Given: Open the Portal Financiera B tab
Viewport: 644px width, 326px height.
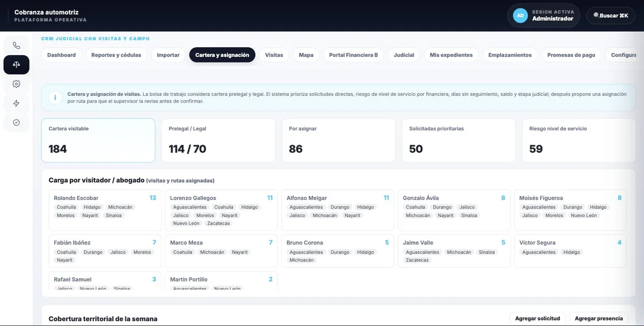Looking at the screenshot, I should (x=354, y=55).
